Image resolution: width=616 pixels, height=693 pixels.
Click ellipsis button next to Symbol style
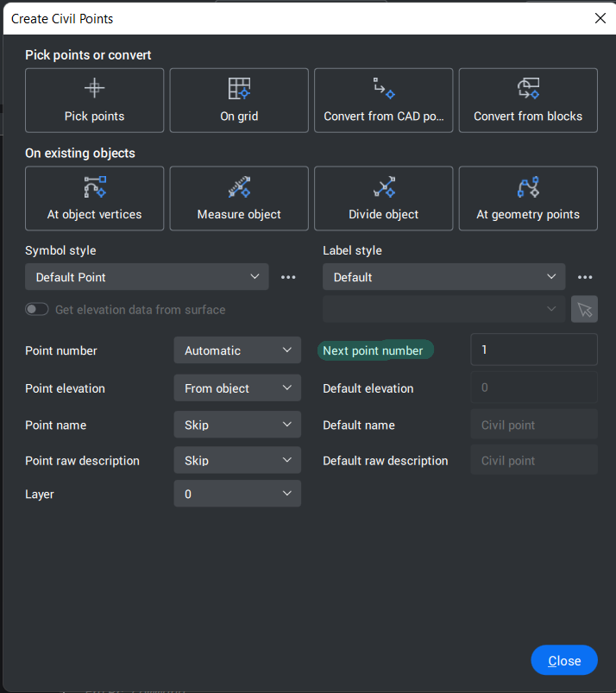288,277
